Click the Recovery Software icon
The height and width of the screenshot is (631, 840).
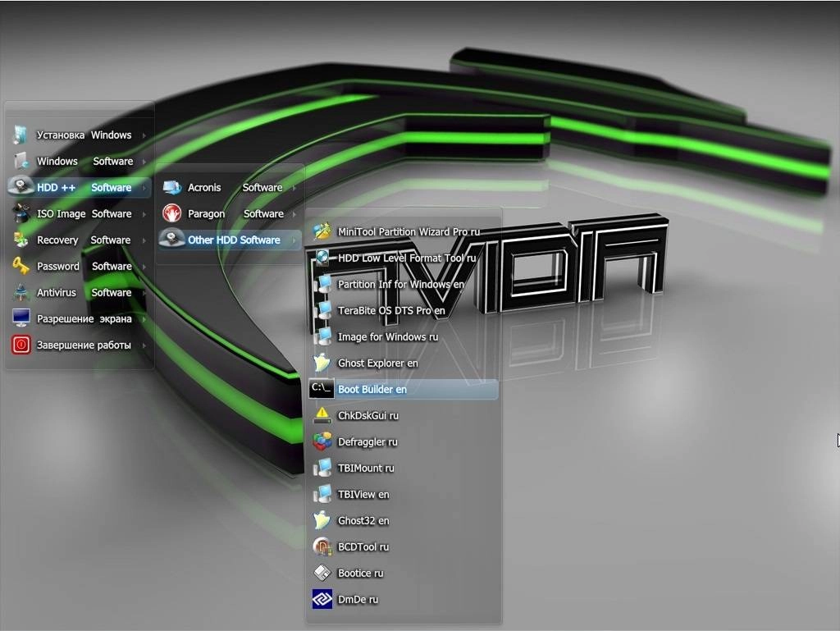click(21, 240)
